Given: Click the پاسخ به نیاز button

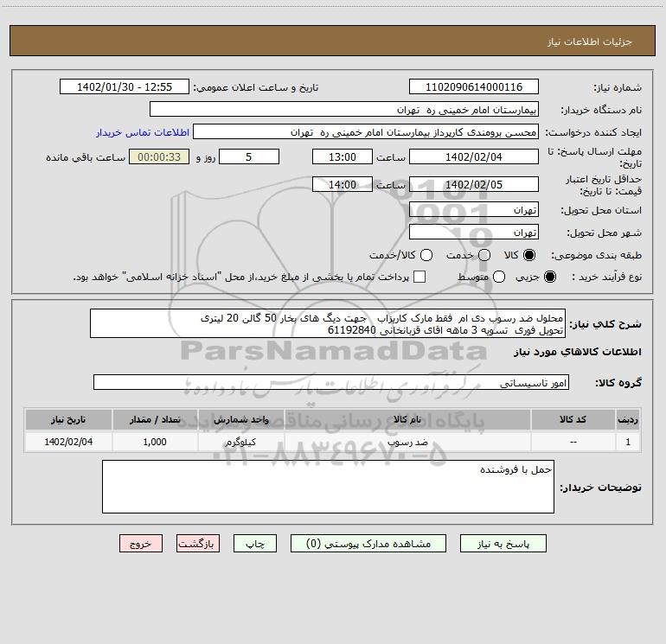Looking at the screenshot, I should tap(503, 544).
